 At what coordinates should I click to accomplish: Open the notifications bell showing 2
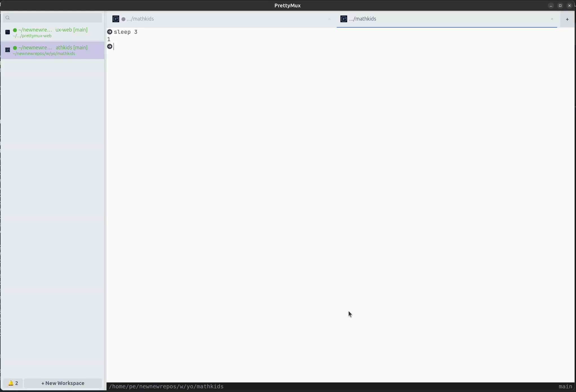13,383
